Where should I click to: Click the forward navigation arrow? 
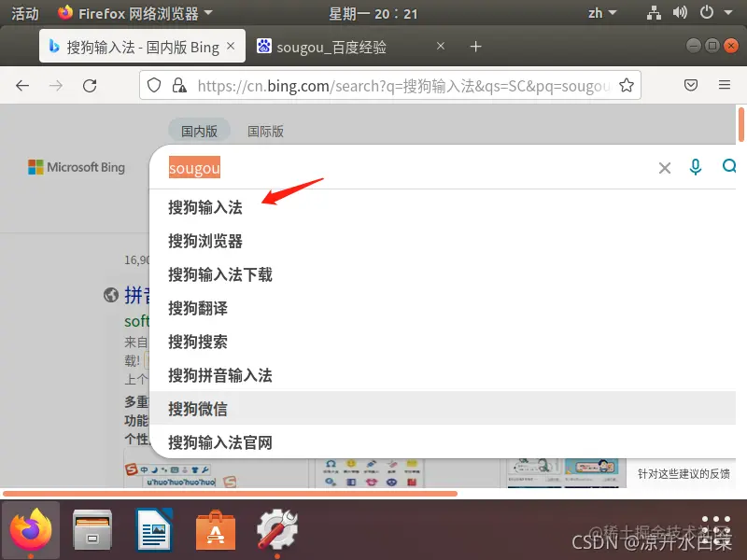coord(56,86)
